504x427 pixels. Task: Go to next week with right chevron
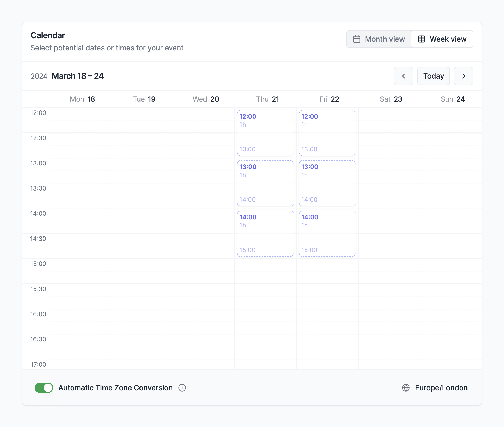point(463,76)
